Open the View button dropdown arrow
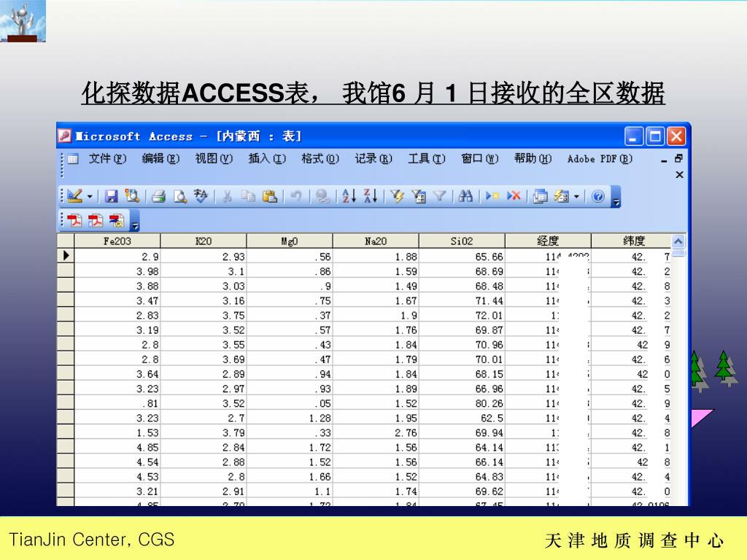 click(90, 197)
